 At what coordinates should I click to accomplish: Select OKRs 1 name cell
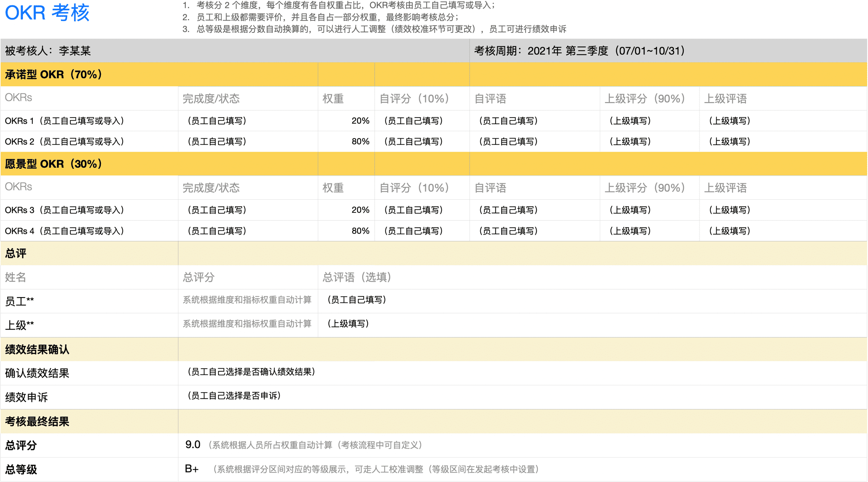pyautogui.click(x=89, y=121)
